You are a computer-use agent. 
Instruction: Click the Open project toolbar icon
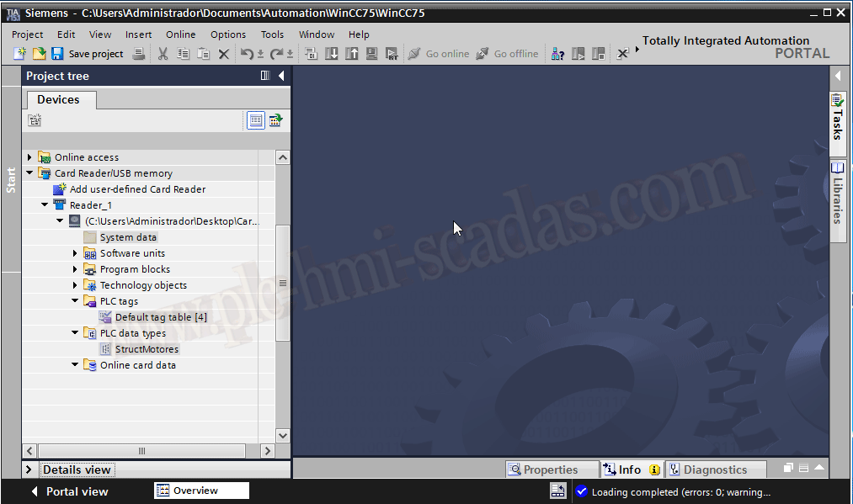[x=39, y=54]
